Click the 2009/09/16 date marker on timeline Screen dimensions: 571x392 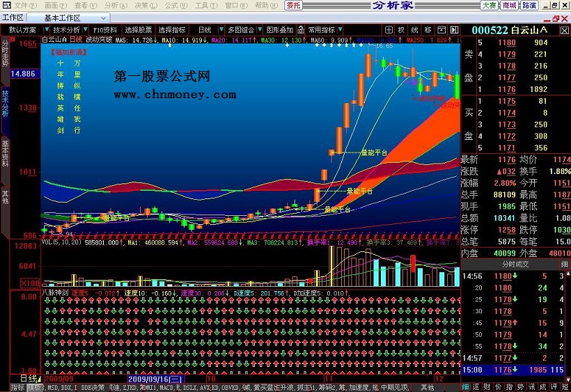[155, 379]
